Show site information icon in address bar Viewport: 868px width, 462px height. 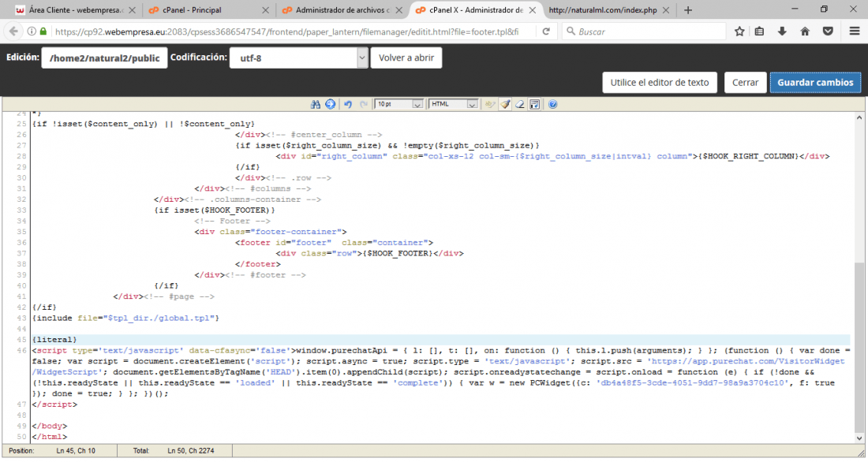coord(32,32)
